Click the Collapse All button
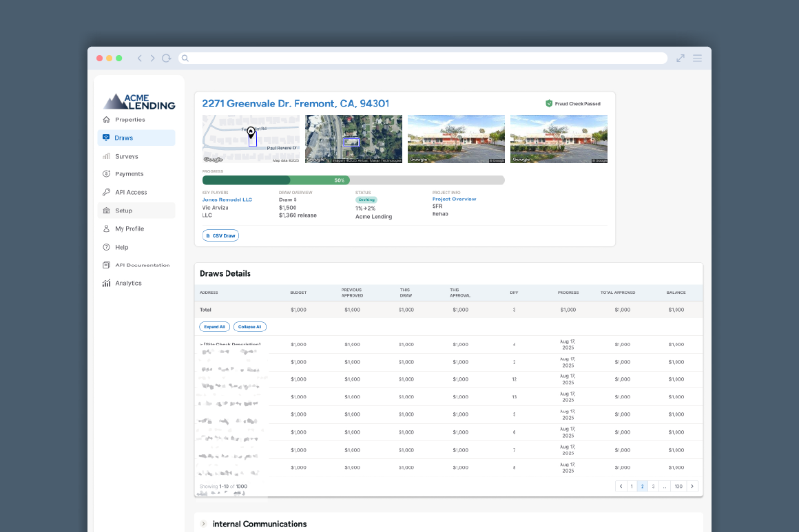 pos(249,327)
